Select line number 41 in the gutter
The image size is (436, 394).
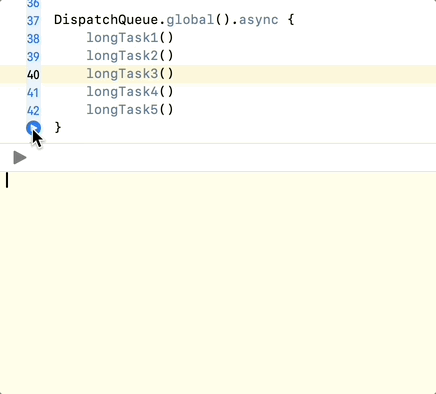(33, 93)
